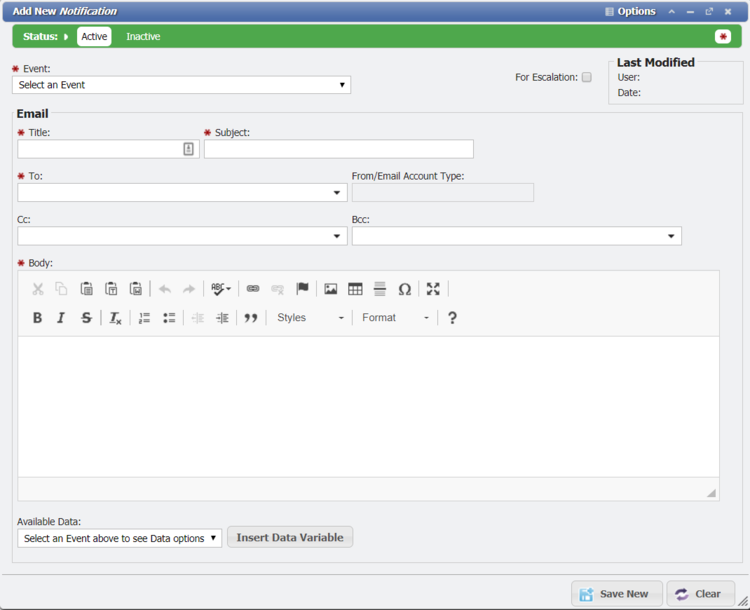Enable the For Escalation checkbox
This screenshot has width=750, height=610.
click(x=587, y=77)
